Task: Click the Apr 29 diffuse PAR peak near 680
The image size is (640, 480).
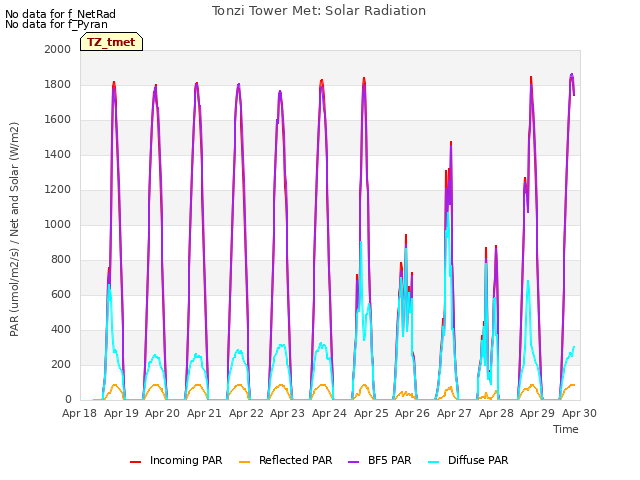Action: (528, 281)
